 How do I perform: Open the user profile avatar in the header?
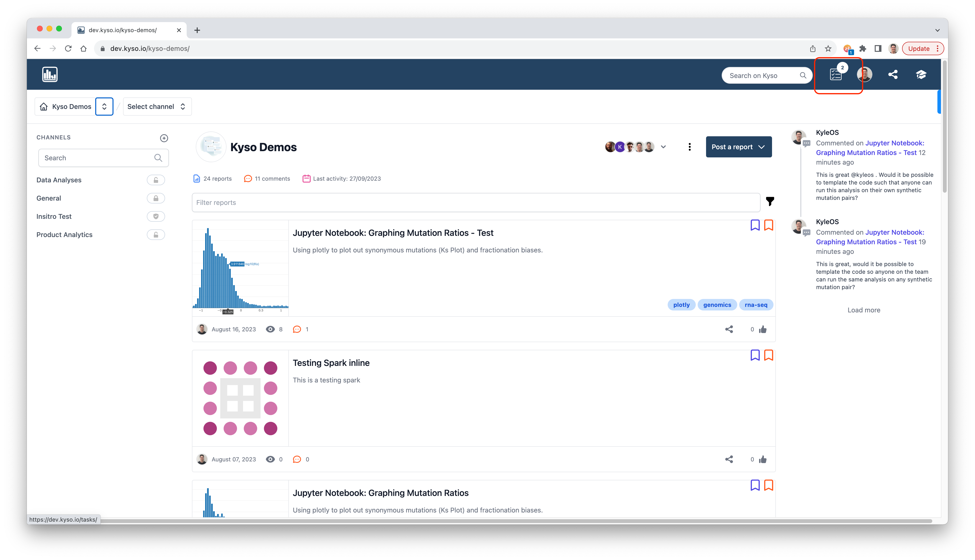pyautogui.click(x=865, y=74)
